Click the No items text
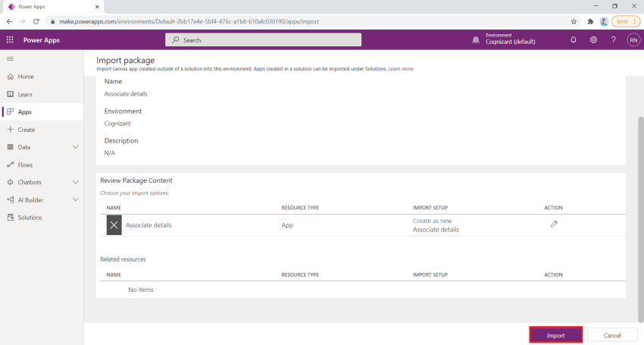 140,290
